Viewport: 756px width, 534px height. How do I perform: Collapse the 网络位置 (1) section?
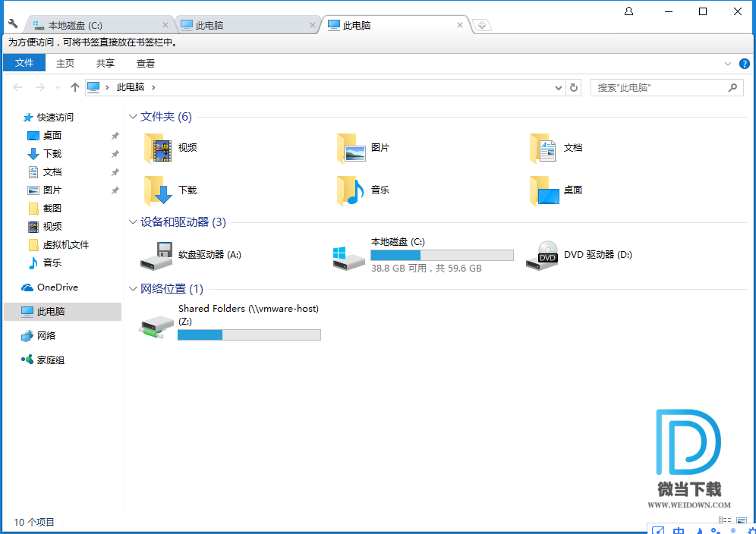tap(133, 289)
